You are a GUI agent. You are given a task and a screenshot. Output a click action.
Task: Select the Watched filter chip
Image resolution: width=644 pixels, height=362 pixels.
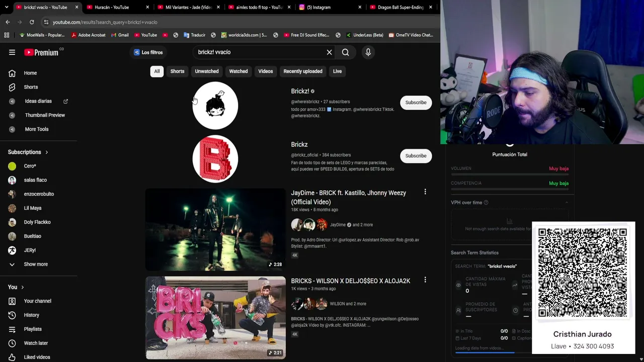tap(238, 71)
